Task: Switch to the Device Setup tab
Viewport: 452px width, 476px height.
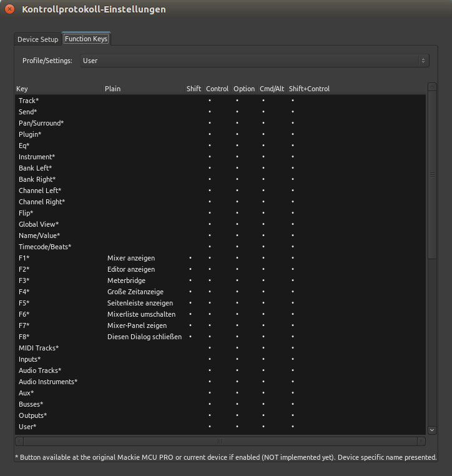Action: point(38,39)
